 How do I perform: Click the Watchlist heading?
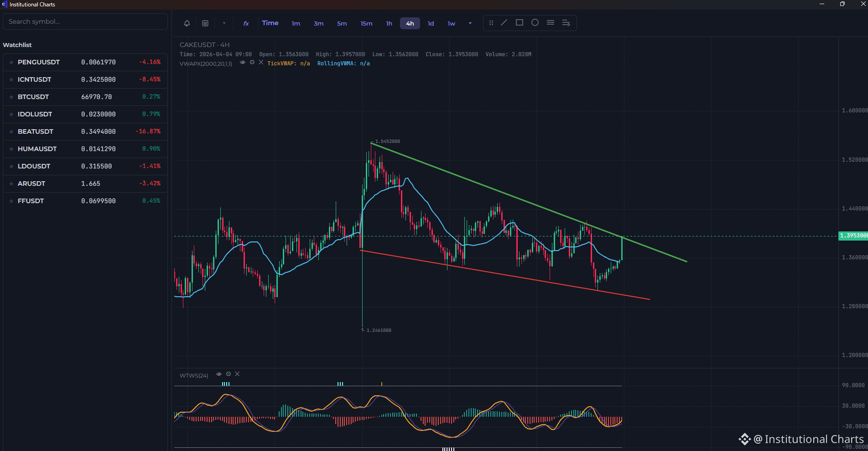[x=17, y=45]
